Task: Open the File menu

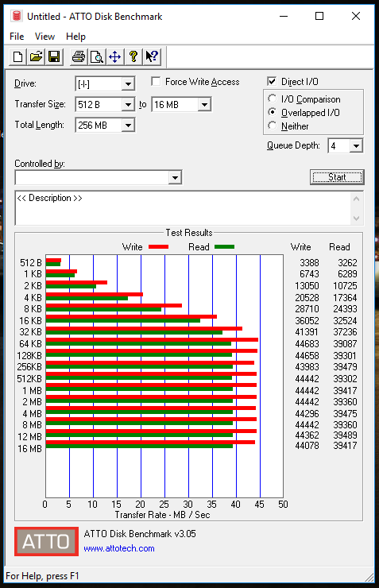Action: [17, 37]
